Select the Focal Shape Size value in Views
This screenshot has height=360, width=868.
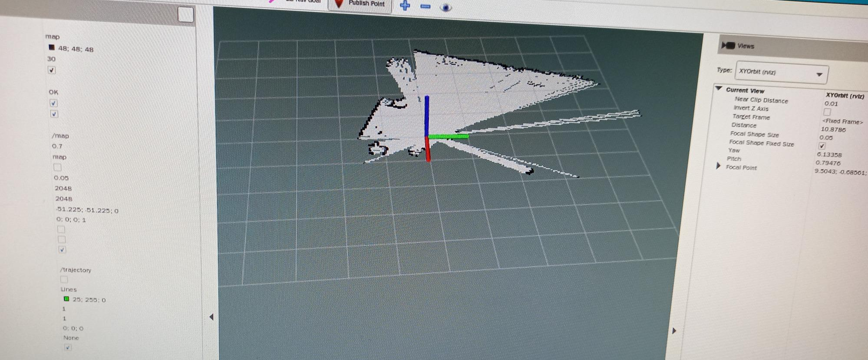click(826, 138)
